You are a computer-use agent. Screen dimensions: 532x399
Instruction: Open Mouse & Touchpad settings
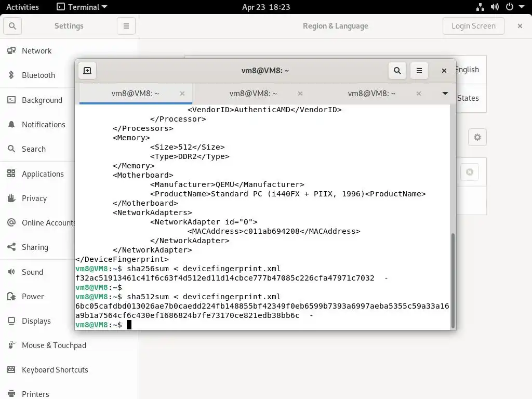(69, 345)
